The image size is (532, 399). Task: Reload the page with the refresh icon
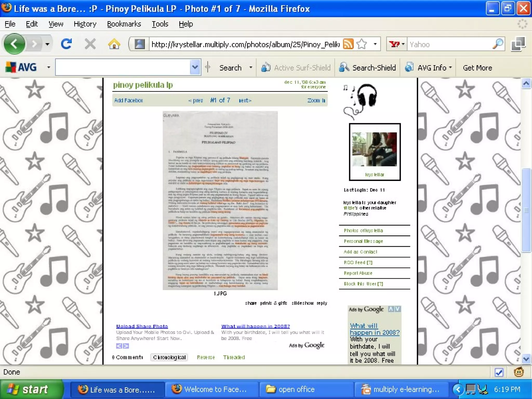[66, 44]
